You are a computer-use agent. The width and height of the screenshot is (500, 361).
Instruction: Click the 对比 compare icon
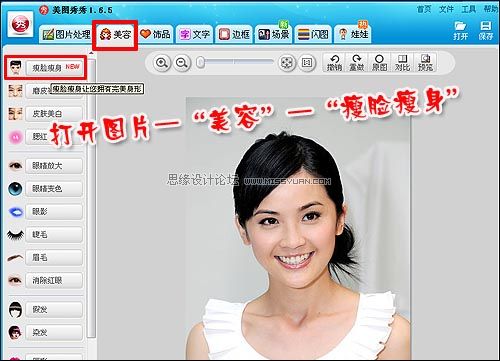click(402, 63)
